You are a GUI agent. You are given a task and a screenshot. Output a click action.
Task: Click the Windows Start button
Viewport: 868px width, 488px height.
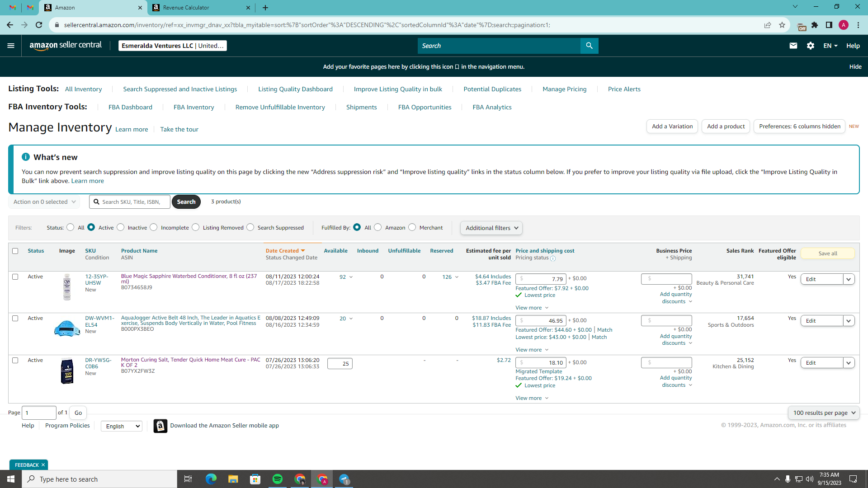pyautogui.click(x=11, y=479)
